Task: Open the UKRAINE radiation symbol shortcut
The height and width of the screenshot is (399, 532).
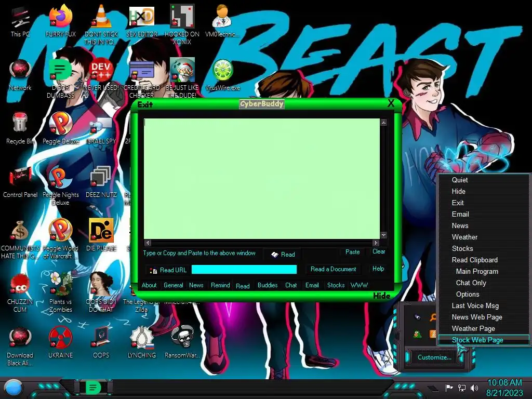Action: (60, 343)
